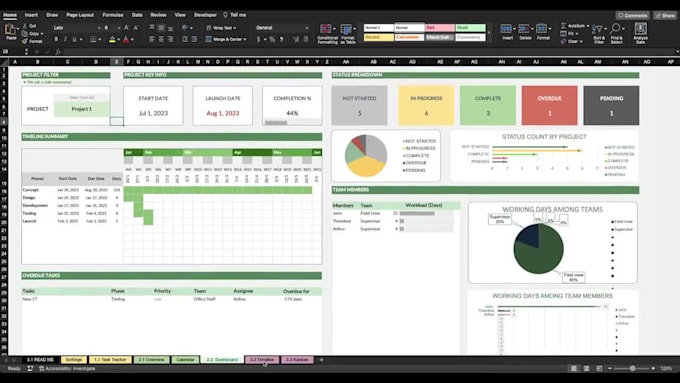This screenshot has width=680, height=383.
Task: Open the Insert ribbon tab
Action: 31,15
